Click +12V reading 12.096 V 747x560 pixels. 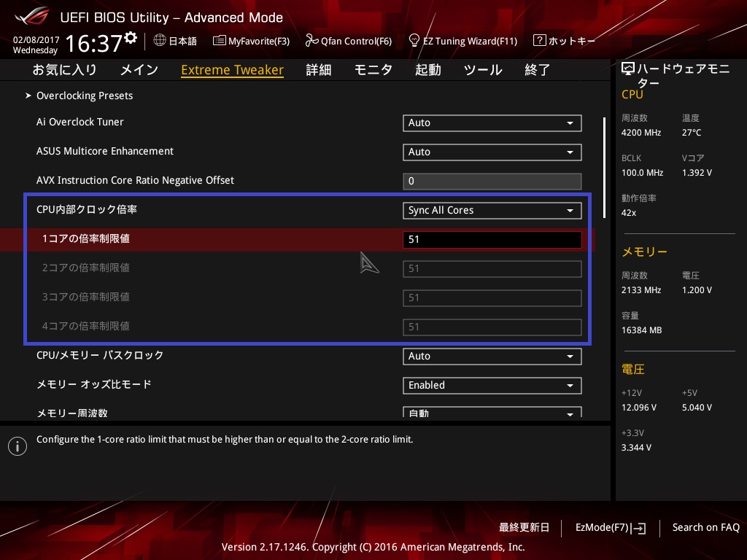point(638,408)
